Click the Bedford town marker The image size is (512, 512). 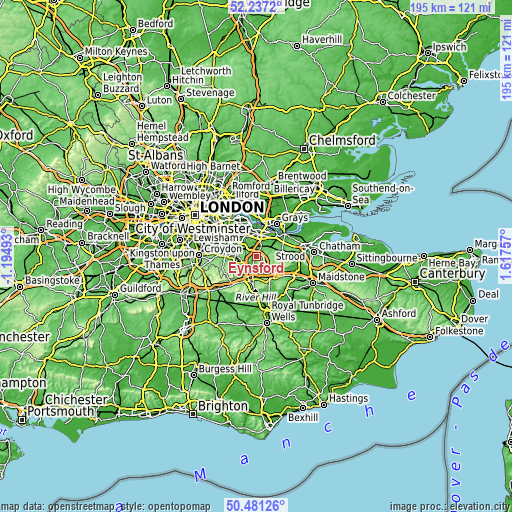(x=133, y=30)
